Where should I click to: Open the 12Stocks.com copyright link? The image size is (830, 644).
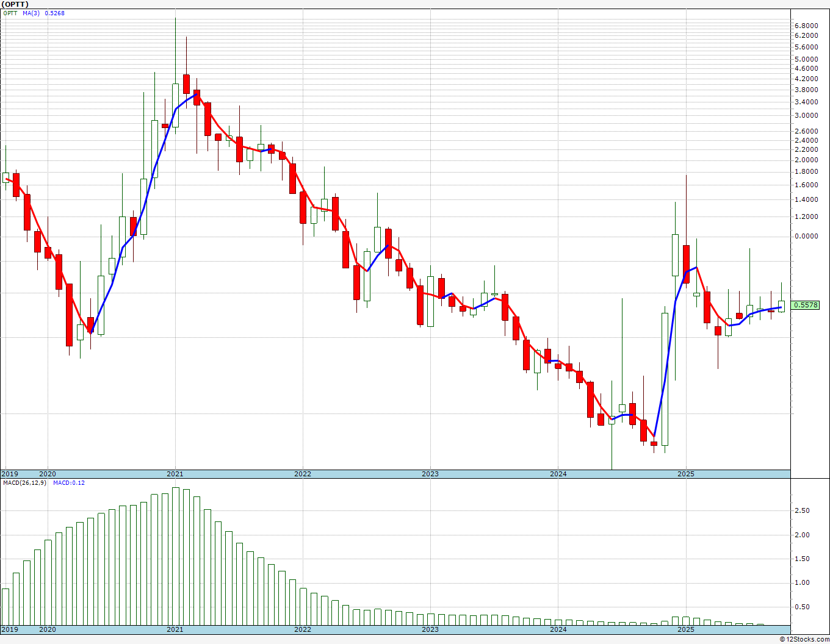[x=804, y=639]
